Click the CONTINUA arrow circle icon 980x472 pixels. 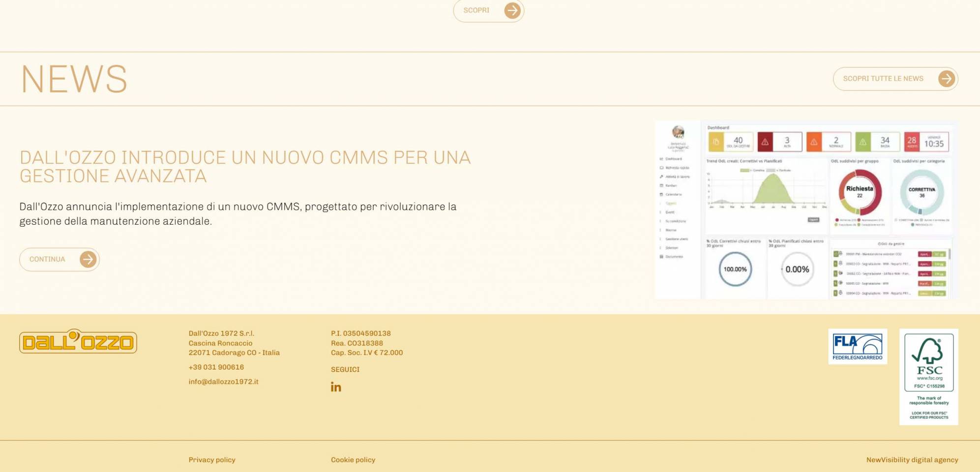pyautogui.click(x=88, y=259)
